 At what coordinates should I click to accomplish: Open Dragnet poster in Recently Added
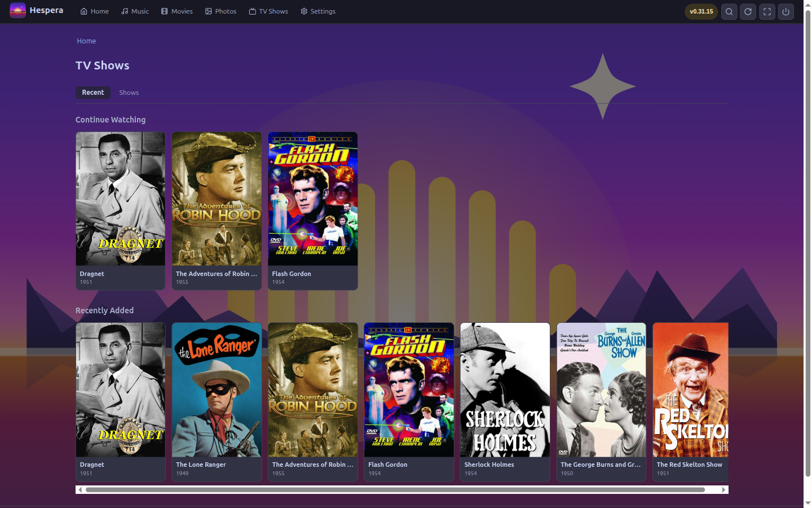tap(121, 389)
